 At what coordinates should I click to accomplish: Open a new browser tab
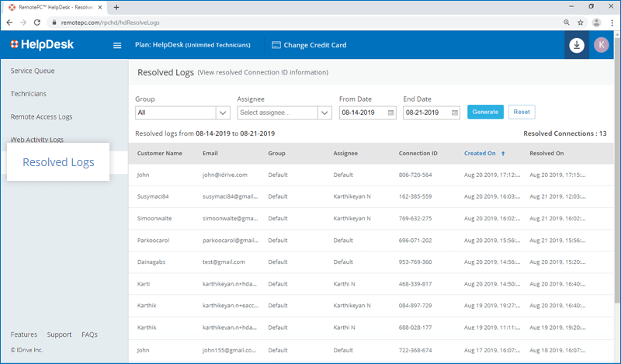(x=116, y=7)
